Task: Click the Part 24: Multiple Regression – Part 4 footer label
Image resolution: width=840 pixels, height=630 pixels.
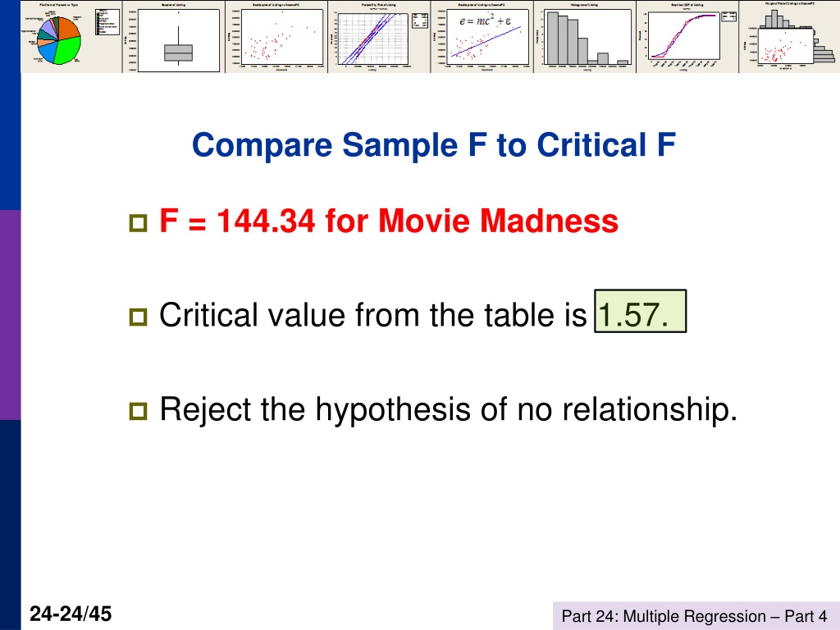Action: 694,616
